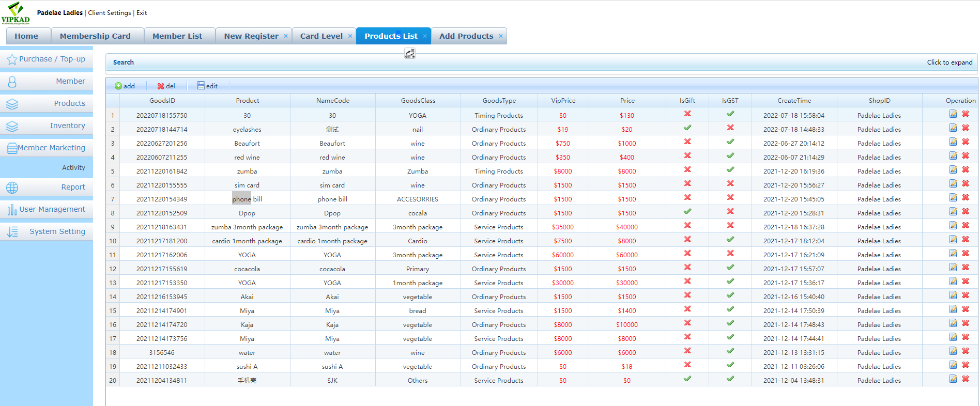980x406 pixels.
Task: Sort by the VipPrice column header
Action: (563, 101)
